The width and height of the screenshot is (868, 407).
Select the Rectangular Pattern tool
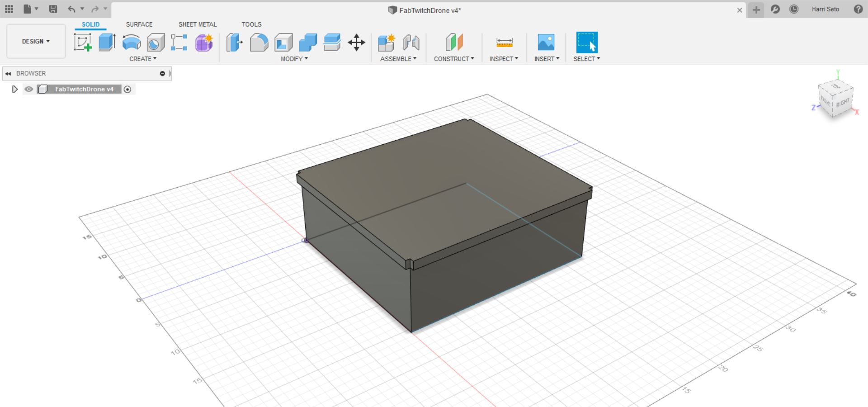tap(179, 43)
